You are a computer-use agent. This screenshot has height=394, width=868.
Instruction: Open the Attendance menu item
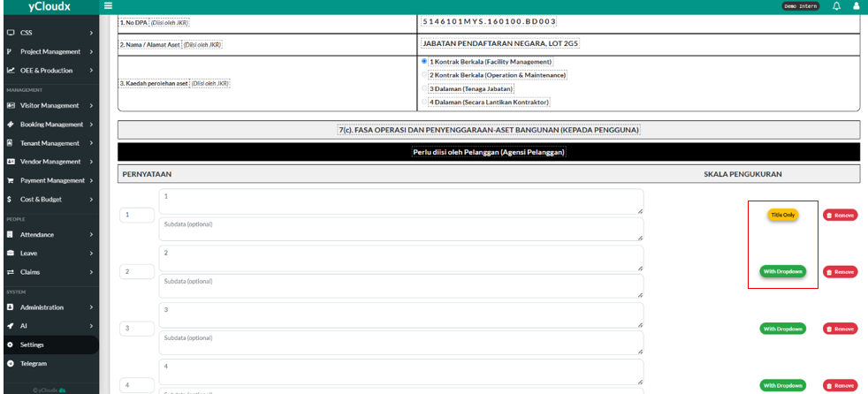click(49, 234)
